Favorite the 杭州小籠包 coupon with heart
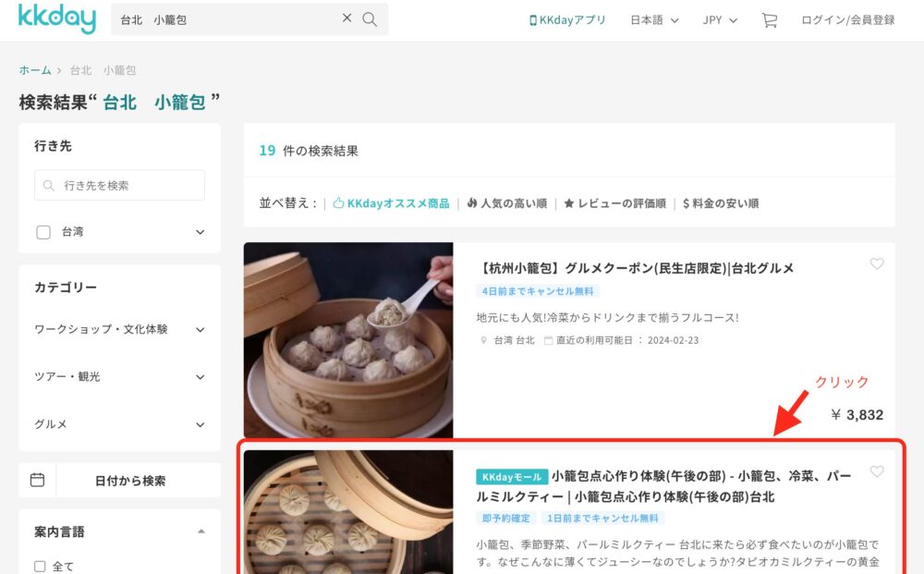This screenshot has width=924, height=574. [877, 264]
